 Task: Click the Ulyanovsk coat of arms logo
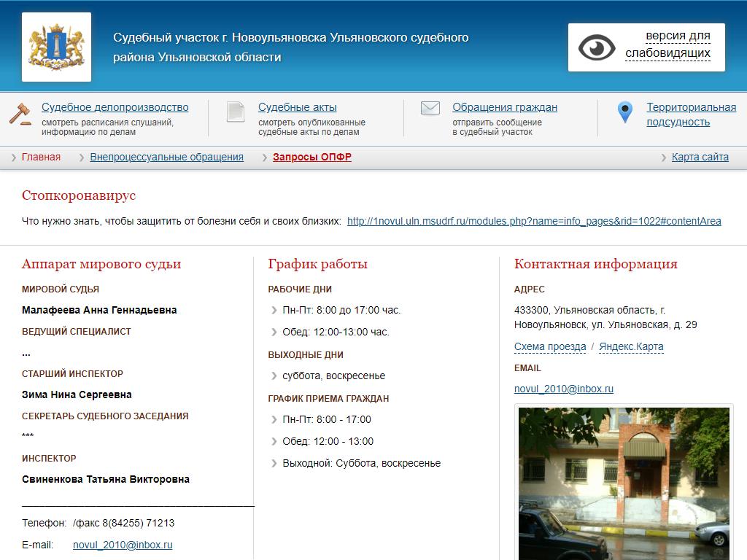click(56, 47)
